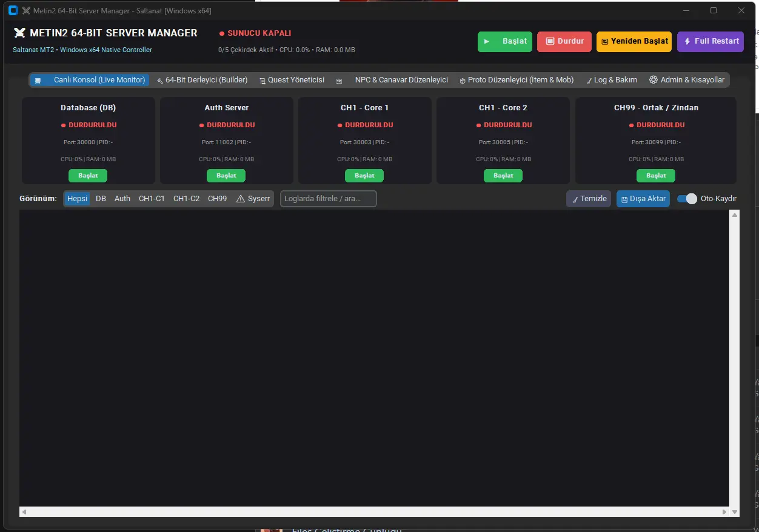
Task: Click the console's vertical scrollbar up arrow
Action: click(x=735, y=215)
